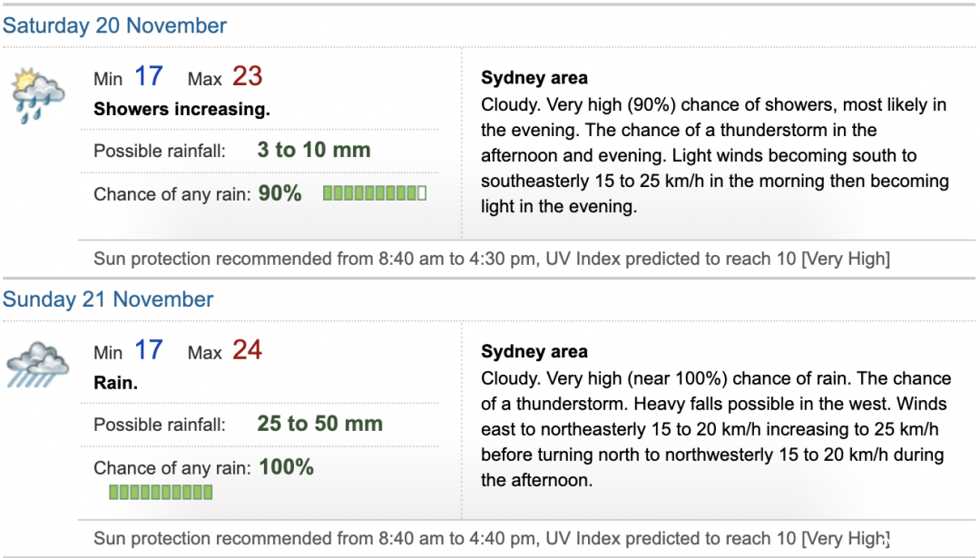Click the Sunday 'Rain.' summary text
980x558 pixels.
pos(115,383)
